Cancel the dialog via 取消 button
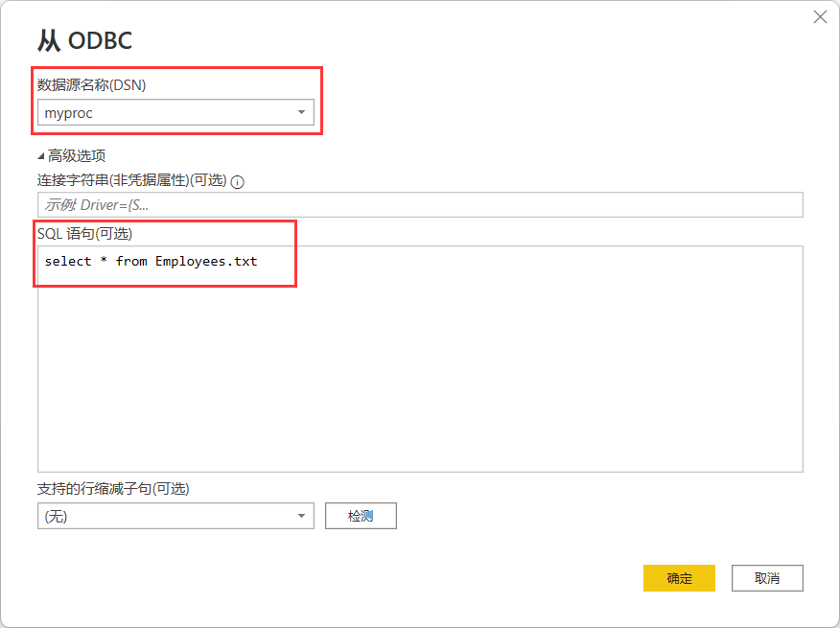 pyautogui.click(x=766, y=578)
